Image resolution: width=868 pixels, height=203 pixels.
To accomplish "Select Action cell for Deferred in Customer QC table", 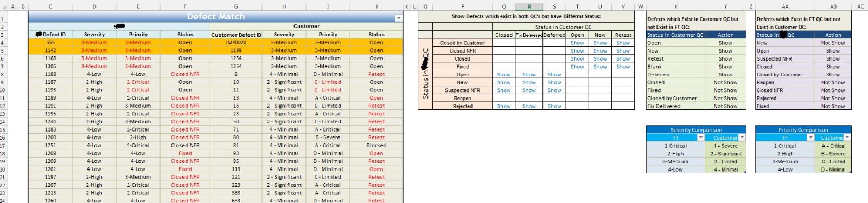I will tap(725, 75).
